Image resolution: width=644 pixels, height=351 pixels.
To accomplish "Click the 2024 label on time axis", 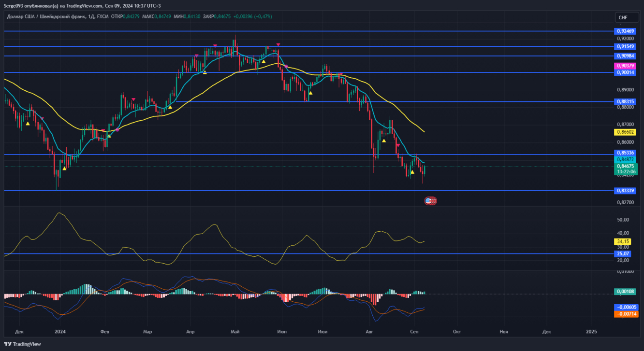I will point(60,332).
